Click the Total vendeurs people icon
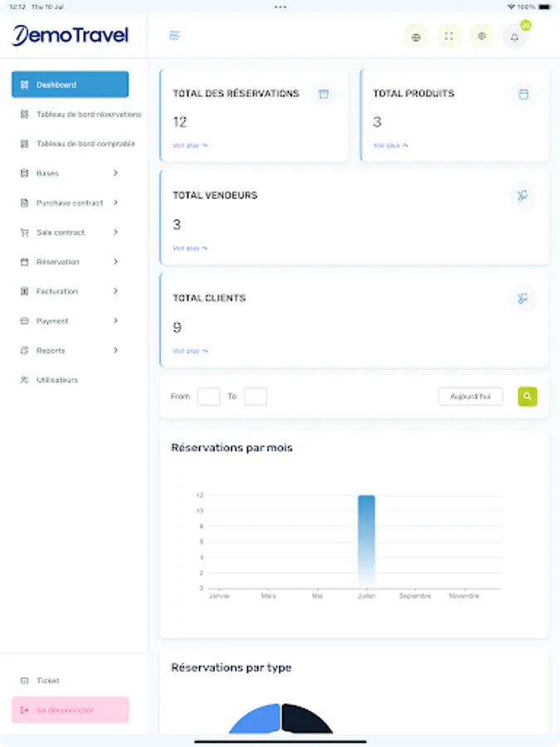The image size is (560, 747). [x=523, y=195]
